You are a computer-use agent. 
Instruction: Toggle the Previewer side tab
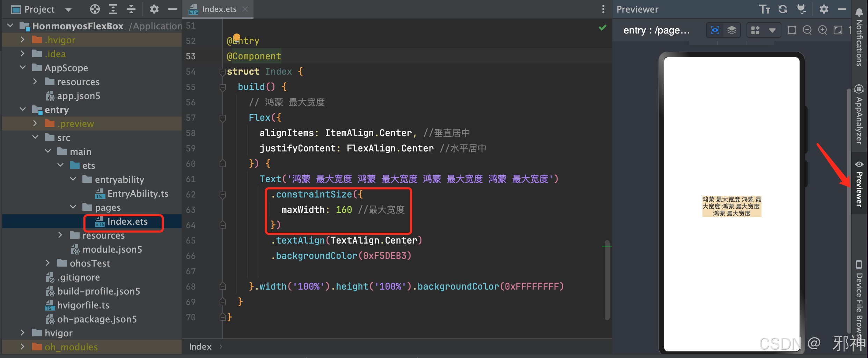[x=859, y=184]
